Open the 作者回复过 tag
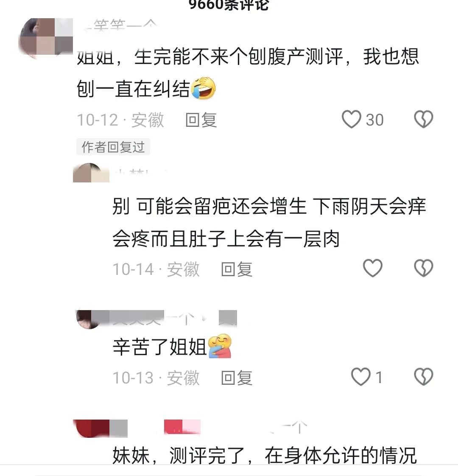This screenshot has width=458, height=476. pyautogui.click(x=113, y=147)
